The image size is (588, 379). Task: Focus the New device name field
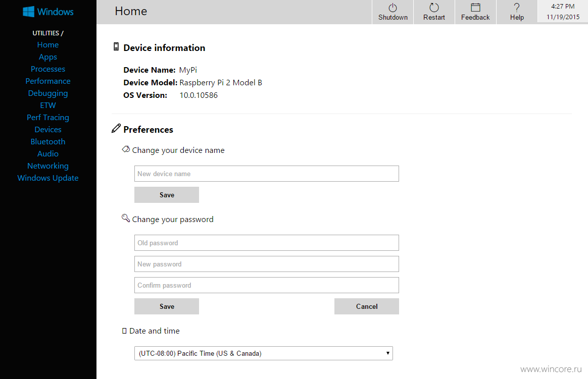point(267,174)
